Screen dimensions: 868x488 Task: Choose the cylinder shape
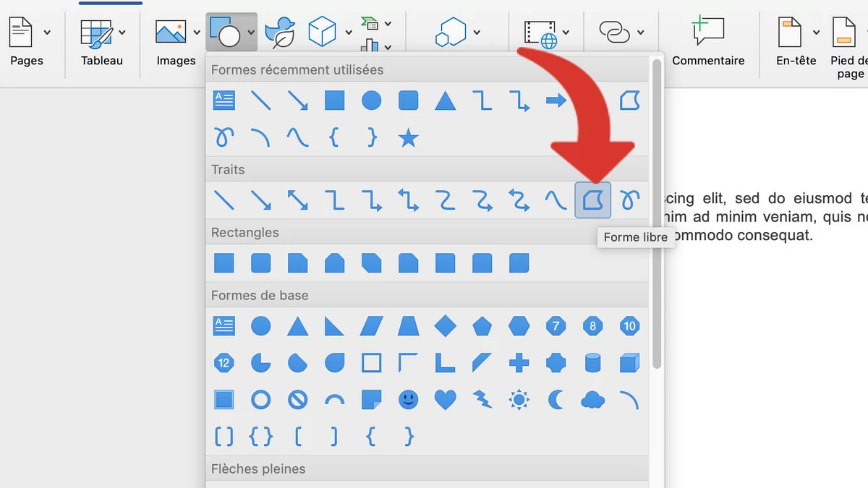(x=592, y=362)
